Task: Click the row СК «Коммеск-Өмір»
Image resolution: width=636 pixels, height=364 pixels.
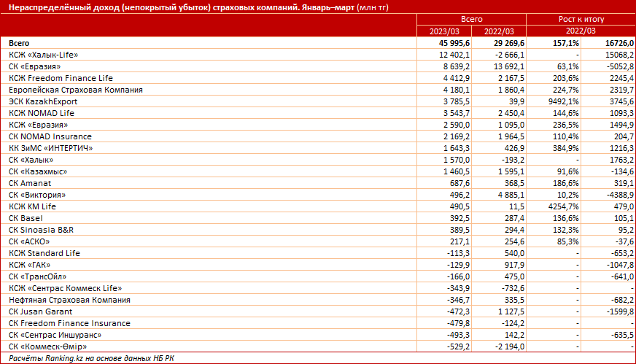Action: pyautogui.click(x=318, y=347)
